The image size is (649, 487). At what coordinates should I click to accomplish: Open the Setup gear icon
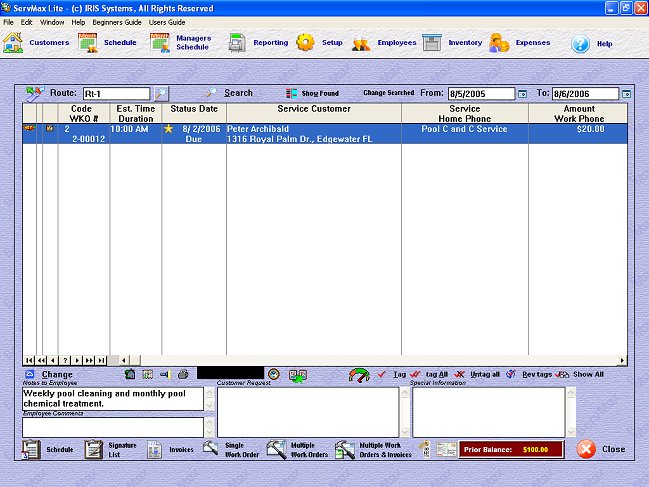coord(305,42)
